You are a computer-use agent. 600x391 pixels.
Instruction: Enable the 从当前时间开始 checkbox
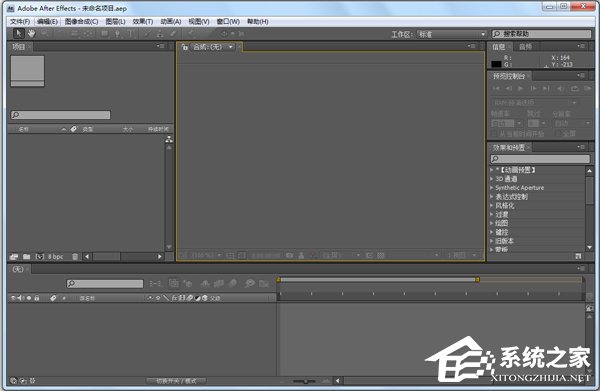(x=494, y=134)
